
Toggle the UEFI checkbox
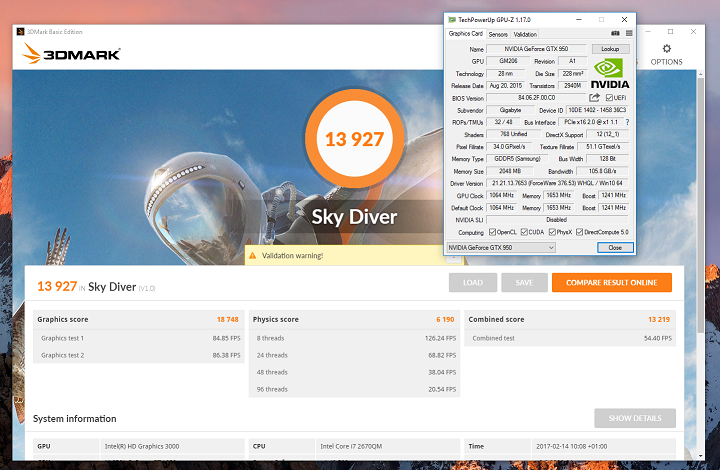coord(609,98)
